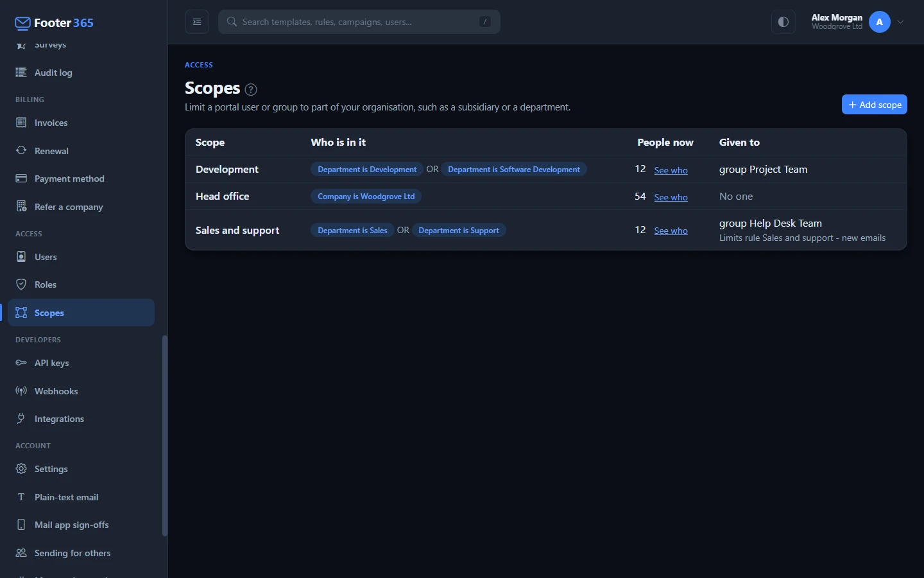The image size is (924, 578).
Task: Click the Mail app sign-offs phone icon
Action: coord(21,524)
